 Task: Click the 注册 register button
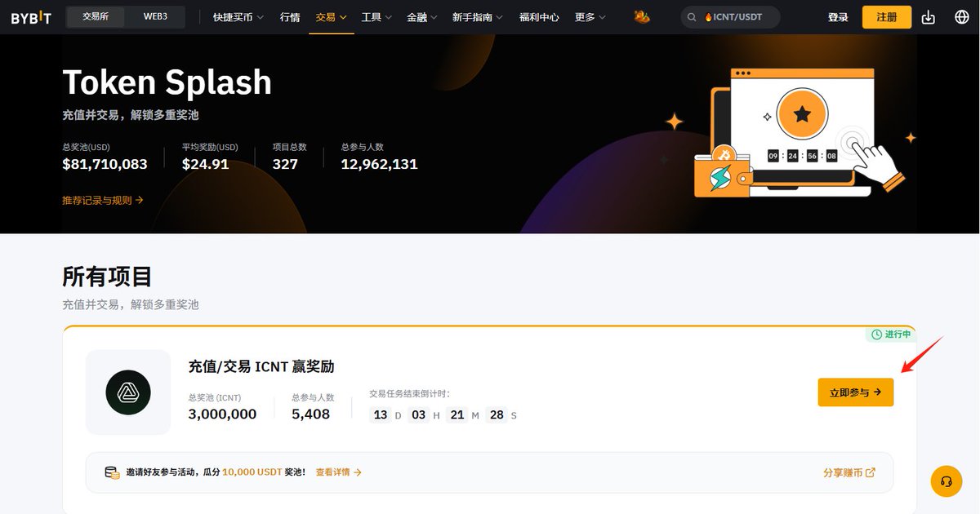(887, 17)
